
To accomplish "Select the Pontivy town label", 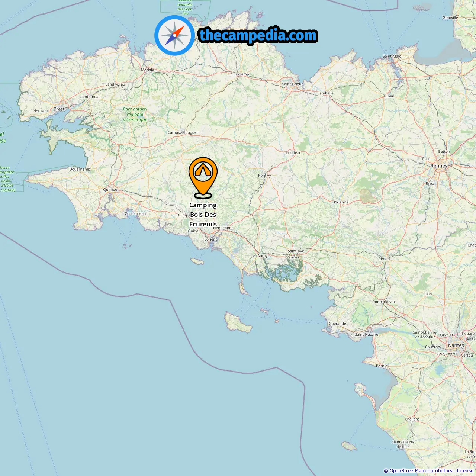I will pos(264,175).
